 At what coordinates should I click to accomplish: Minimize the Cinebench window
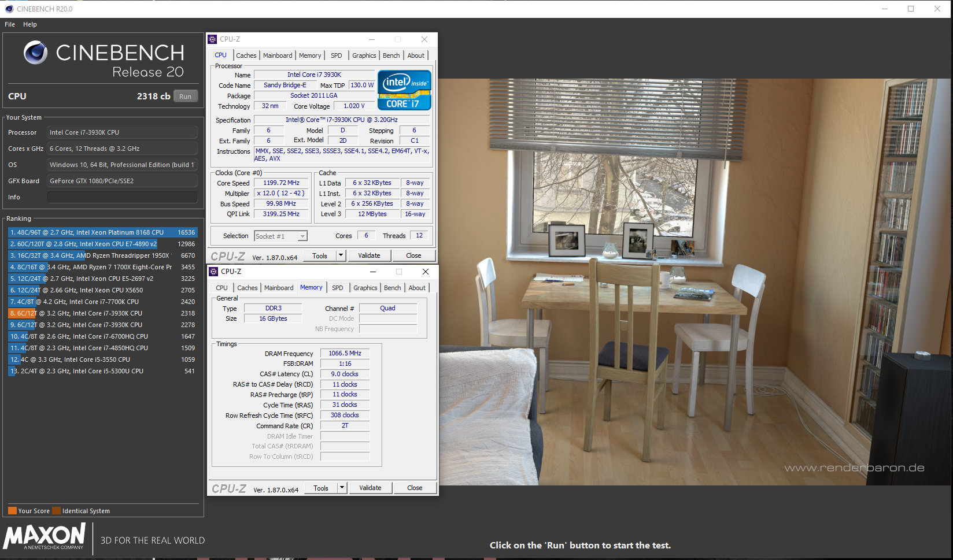pyautogui.click(x=885, y=9)
